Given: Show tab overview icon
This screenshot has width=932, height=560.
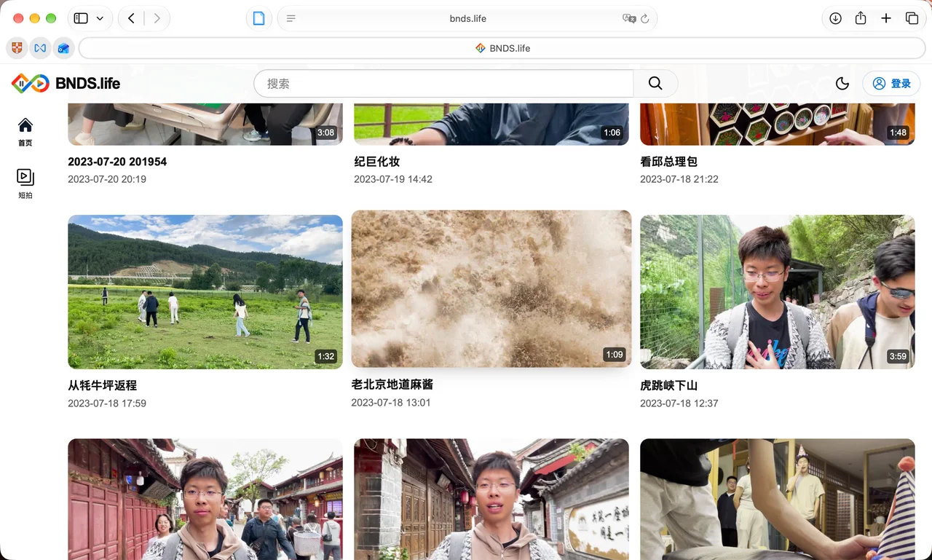Looking at the screenshot, I should pos(912,18).
